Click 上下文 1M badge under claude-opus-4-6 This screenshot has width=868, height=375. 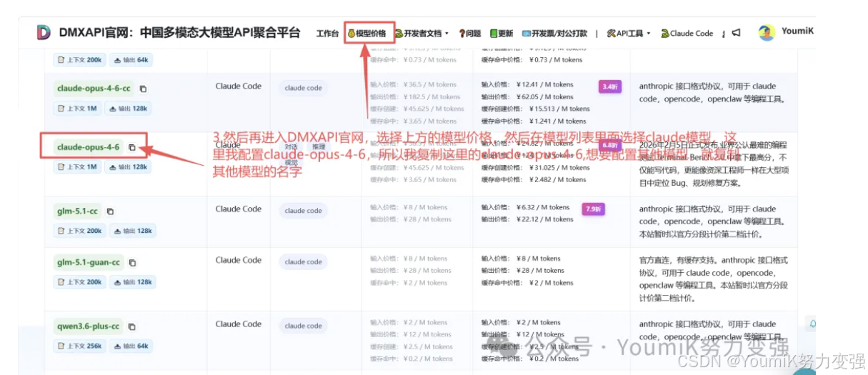point(77,167)
